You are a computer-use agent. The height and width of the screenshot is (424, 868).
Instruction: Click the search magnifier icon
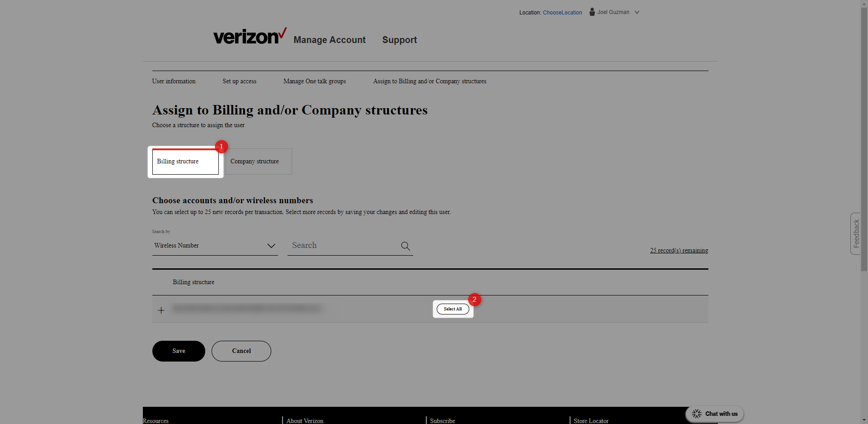[406, 246]
